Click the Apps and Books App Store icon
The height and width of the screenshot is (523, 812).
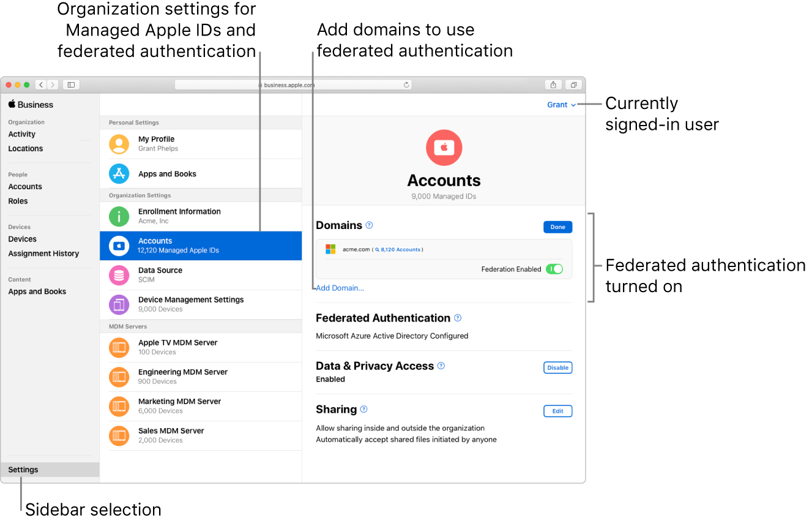(119, 174)
